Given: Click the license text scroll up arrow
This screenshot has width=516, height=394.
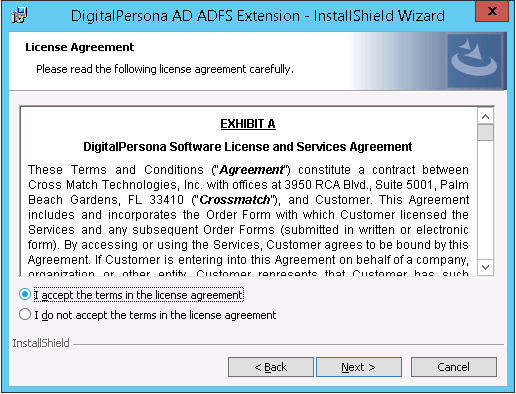Looking at the screenshot, I should [x=485, y=117].
